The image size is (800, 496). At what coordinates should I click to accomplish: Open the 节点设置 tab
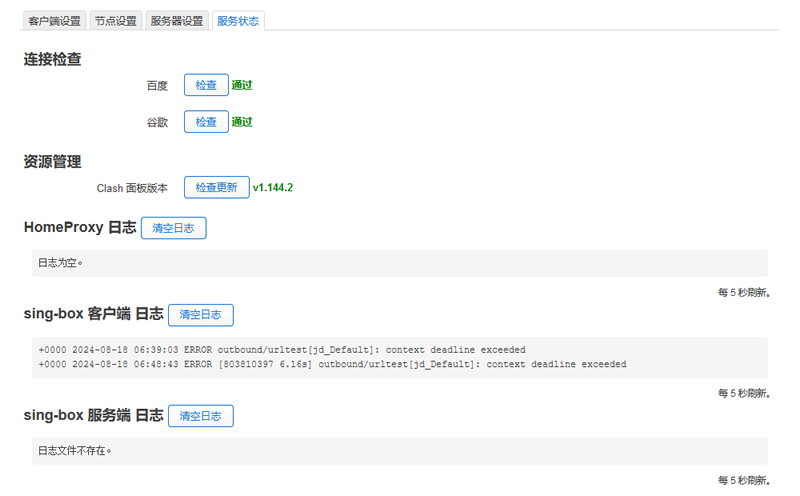tap(116, 21)
